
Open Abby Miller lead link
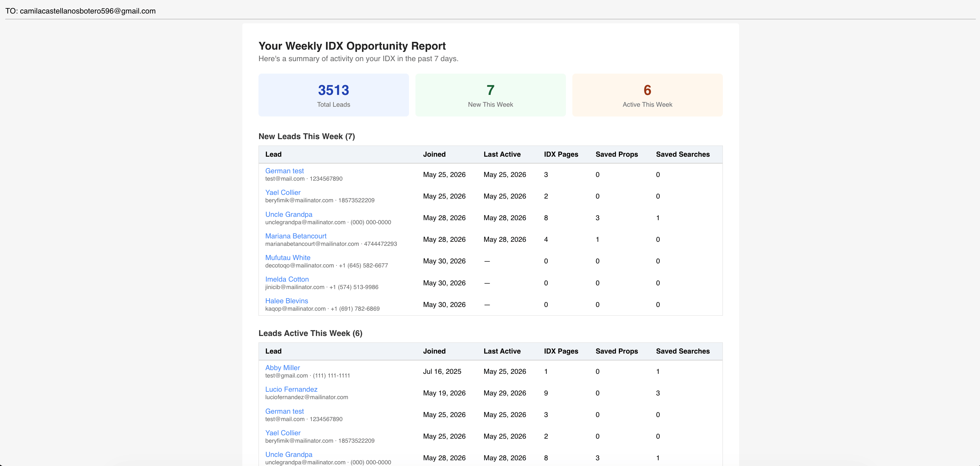tap(282, 368)
